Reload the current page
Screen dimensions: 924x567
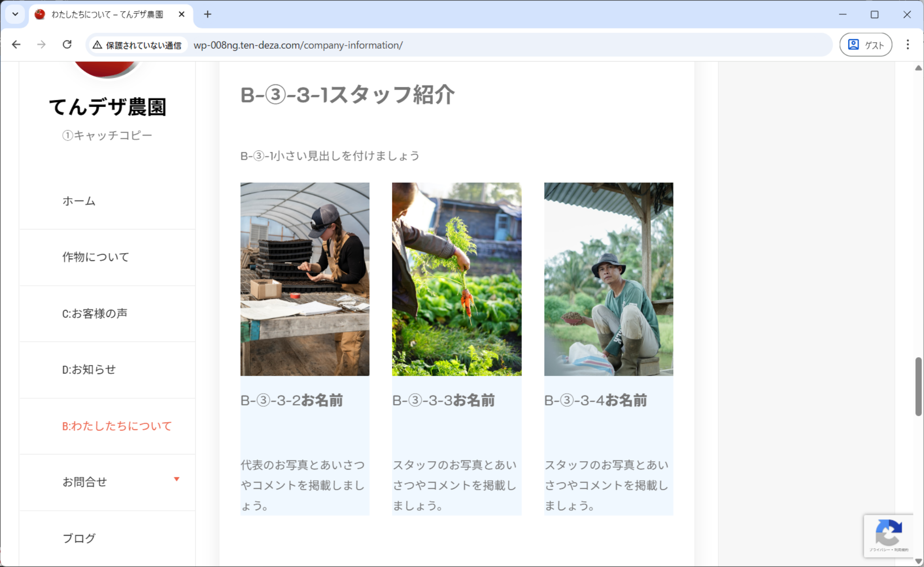pos(67,45)
